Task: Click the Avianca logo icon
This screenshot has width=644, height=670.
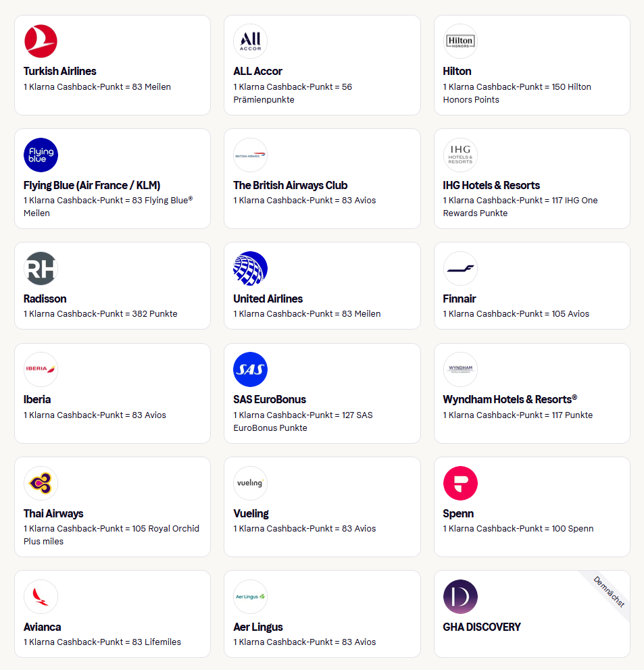Action: tap(41, 597)
